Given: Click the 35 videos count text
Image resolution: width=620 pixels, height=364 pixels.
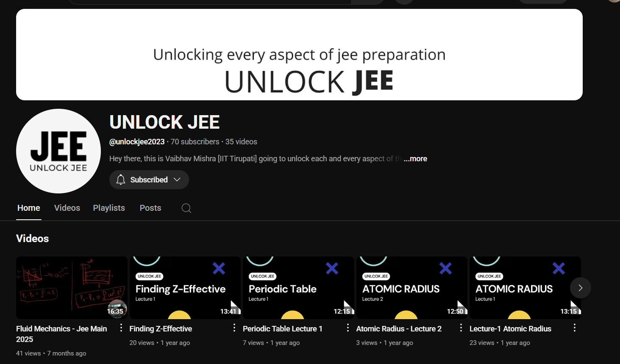Looking at the screenshot, I should pos(241,142).
